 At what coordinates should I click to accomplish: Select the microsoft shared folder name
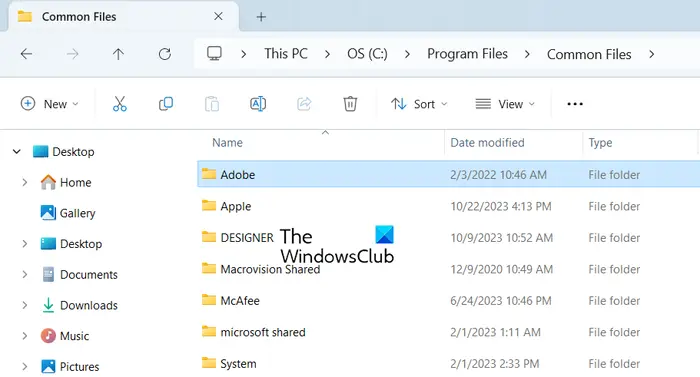pyautogui.click(x=263, y=332)
